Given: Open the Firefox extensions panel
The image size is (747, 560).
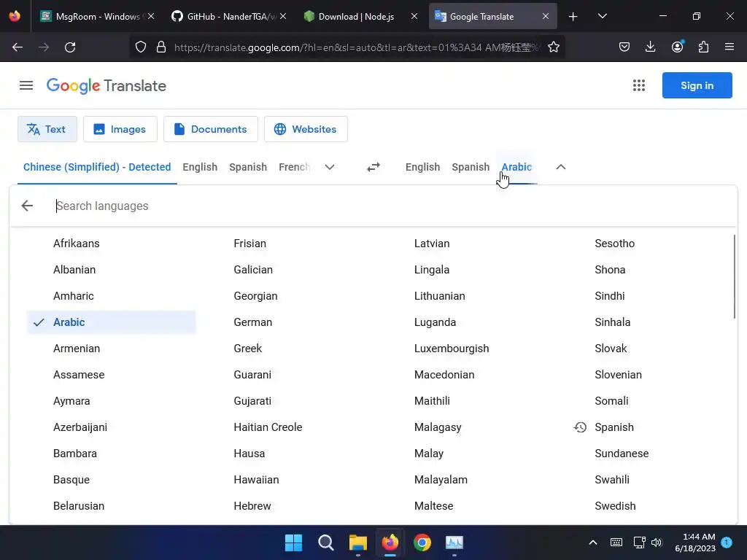Looking at the screenshot, I should click(x=703, y=47).
